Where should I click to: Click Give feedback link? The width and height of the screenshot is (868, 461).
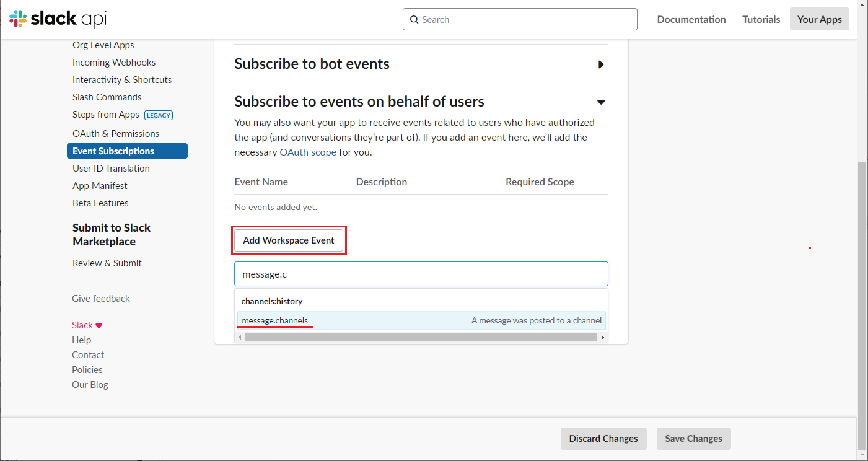101,299
